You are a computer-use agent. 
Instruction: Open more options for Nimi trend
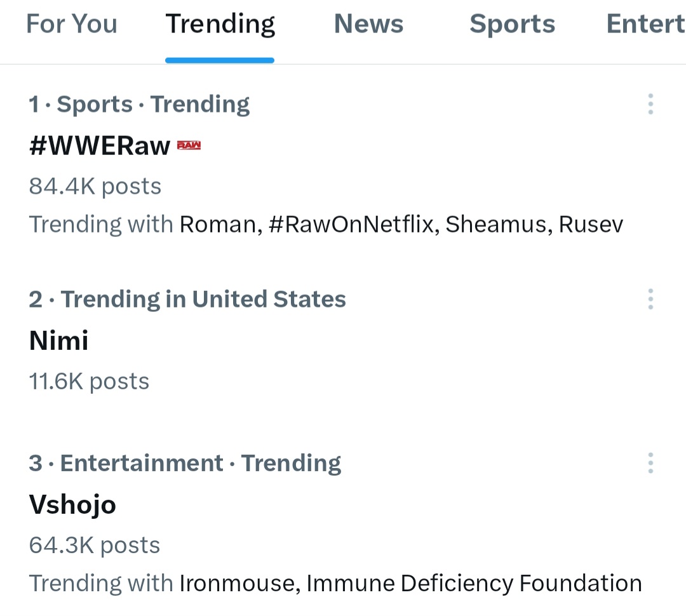tap(650, 299)
